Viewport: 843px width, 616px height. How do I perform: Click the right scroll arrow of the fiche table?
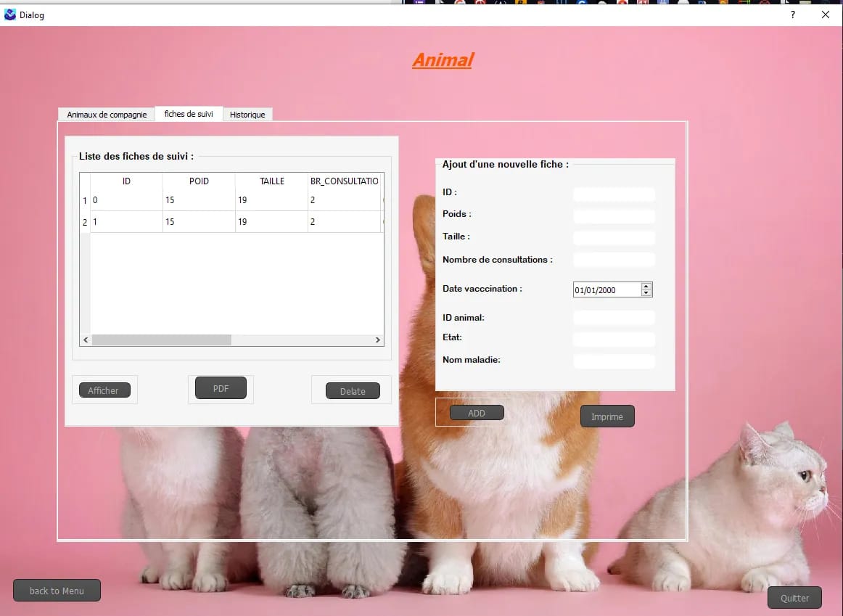point(378,340)
